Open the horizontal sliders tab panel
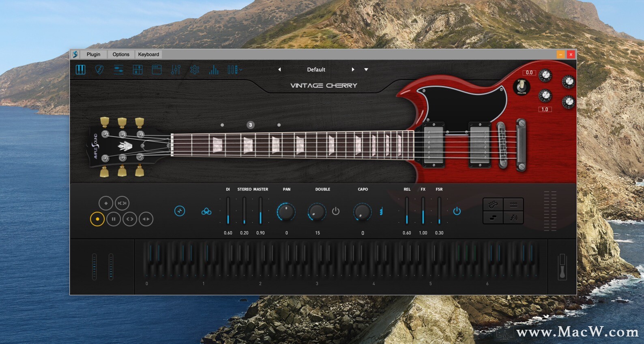 118,70
